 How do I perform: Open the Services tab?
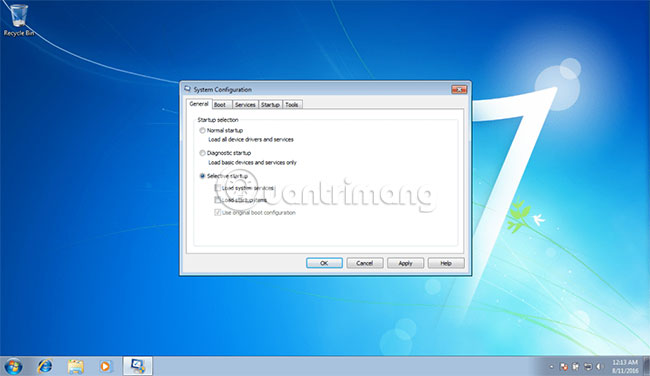tap(245, 105)
